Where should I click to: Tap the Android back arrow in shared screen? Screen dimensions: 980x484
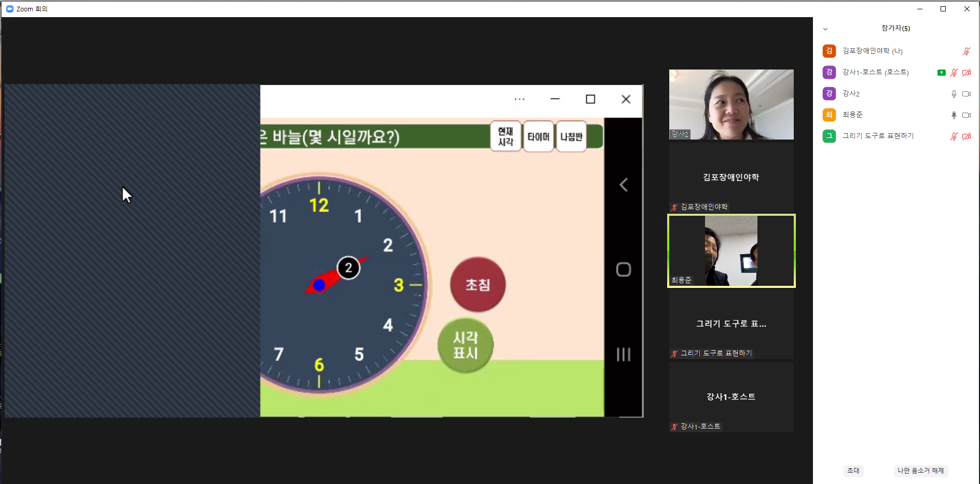click(624, 185)
